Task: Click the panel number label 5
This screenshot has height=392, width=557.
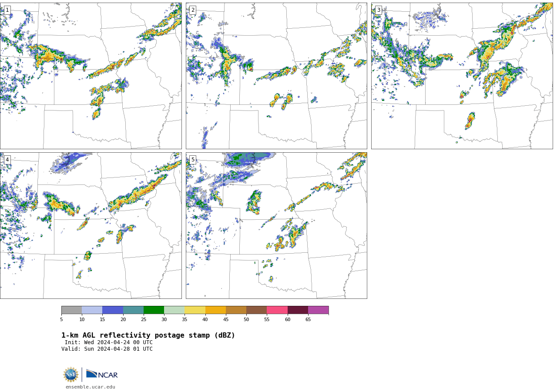Action: tap(193, 160)
